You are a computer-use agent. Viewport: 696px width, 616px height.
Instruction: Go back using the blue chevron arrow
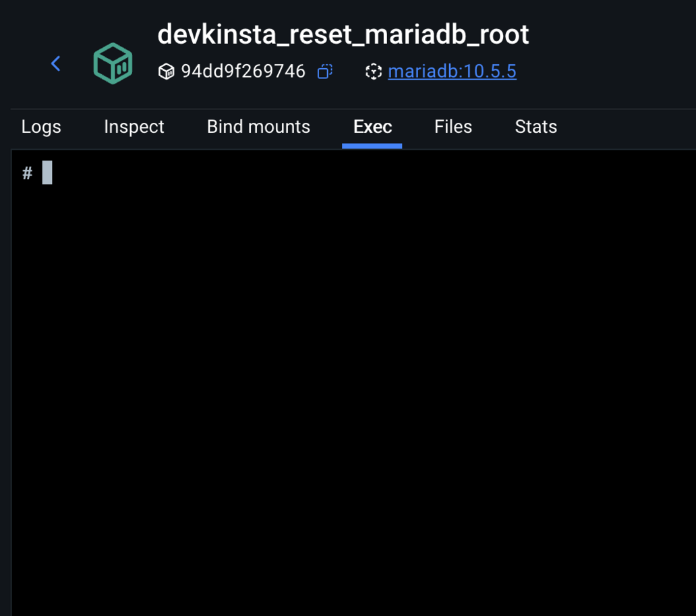(x=55, y=63)
